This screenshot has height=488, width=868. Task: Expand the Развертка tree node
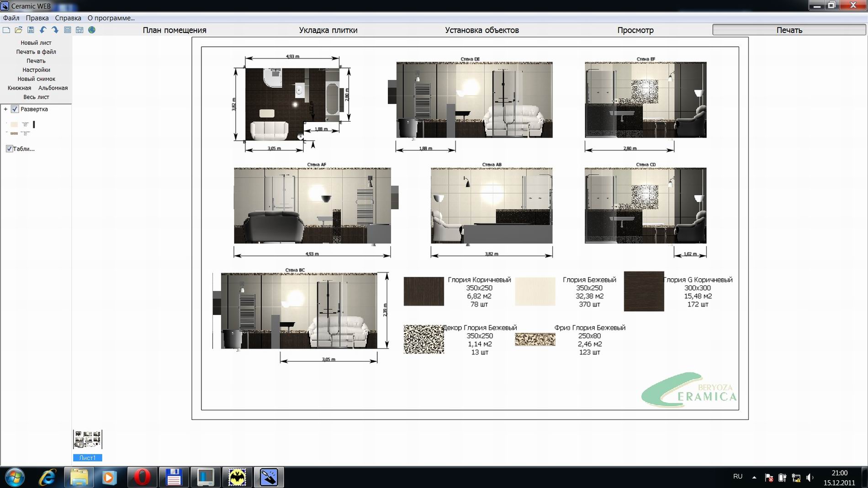point(5,109)
